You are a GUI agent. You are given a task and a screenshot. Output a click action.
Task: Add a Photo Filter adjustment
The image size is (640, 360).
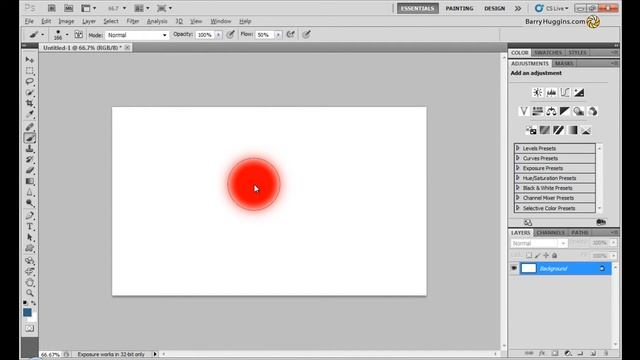(x=579, y=111)
